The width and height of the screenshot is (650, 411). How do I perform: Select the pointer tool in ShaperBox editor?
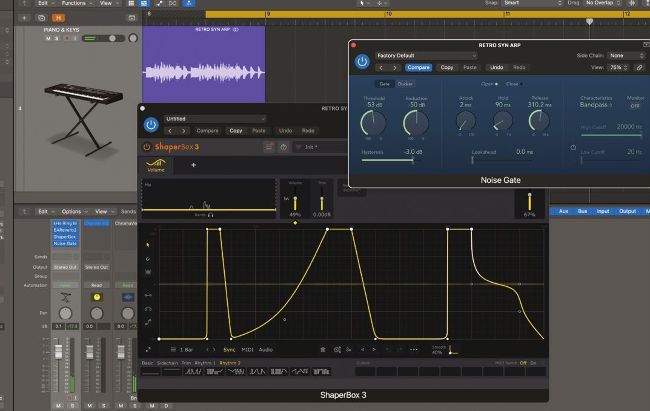(150, 244)
